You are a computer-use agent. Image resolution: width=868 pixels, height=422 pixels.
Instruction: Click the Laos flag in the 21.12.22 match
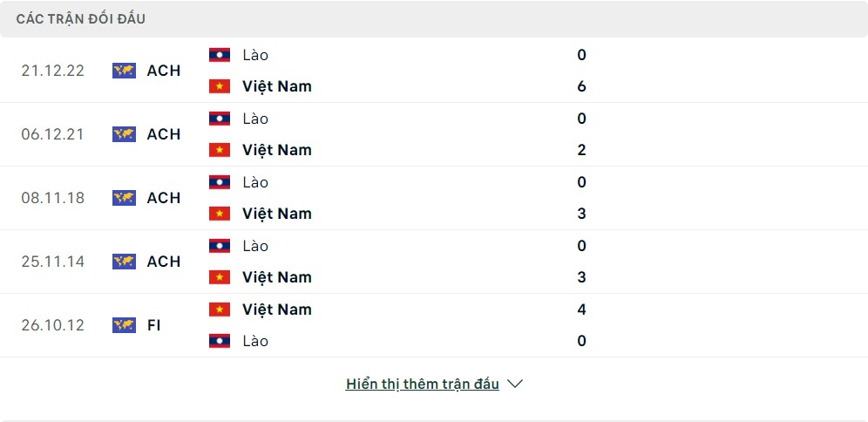[x=220, y=55]
